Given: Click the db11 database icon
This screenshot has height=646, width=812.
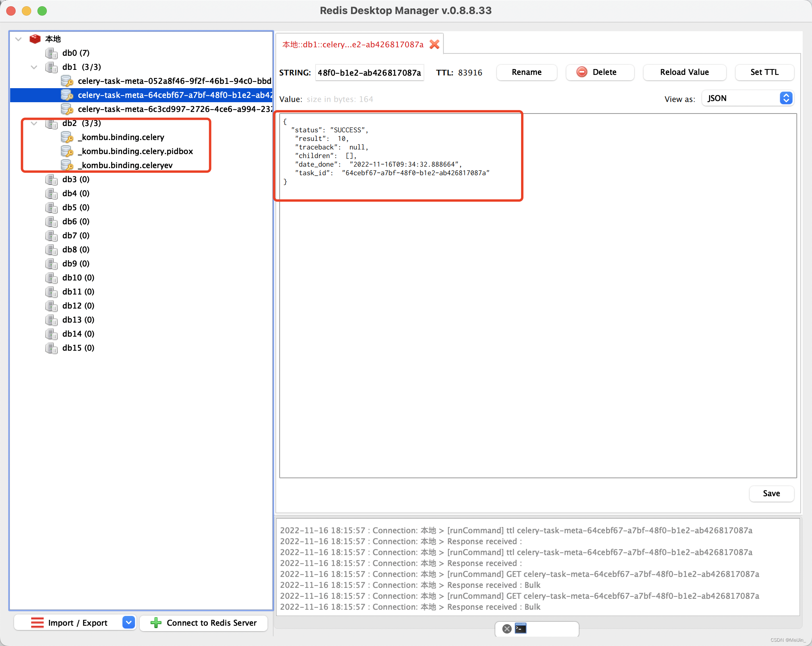Looking at the screenshot, I should click(51, 291).
